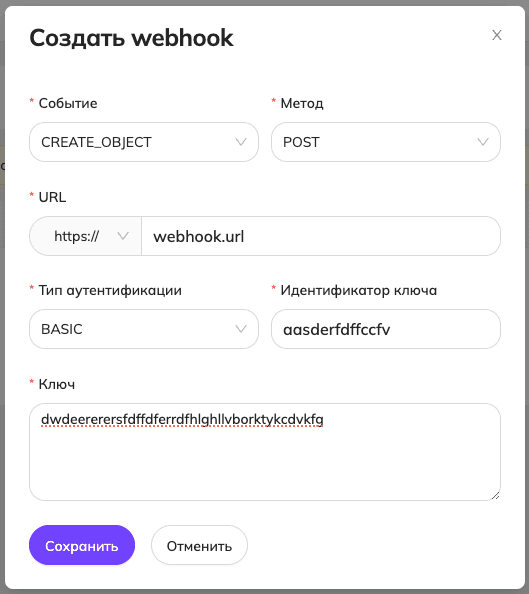Viewport: 529px width, 594px height.
Task: Click the Тип аутентификации label
Action: [x=110, y=291]
